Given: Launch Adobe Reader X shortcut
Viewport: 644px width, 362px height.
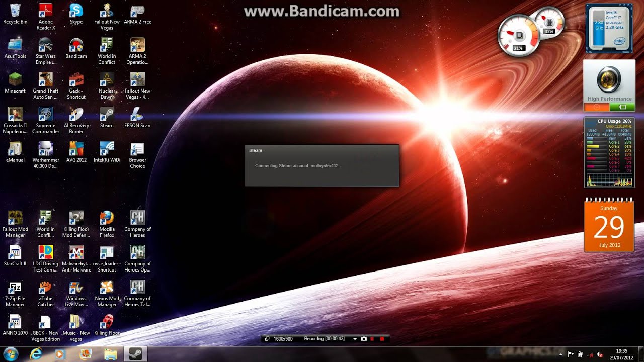Looking at the screenshot, I should click(46, 17).
